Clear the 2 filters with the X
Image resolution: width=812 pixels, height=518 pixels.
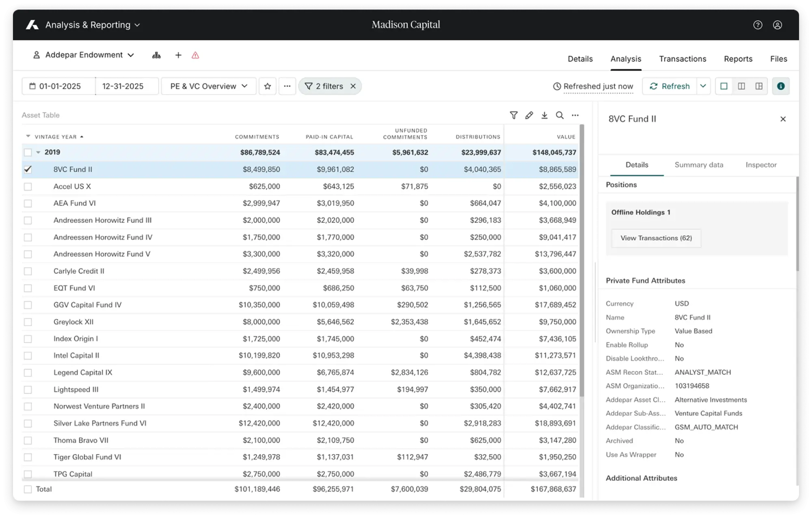tap(353, 86)
